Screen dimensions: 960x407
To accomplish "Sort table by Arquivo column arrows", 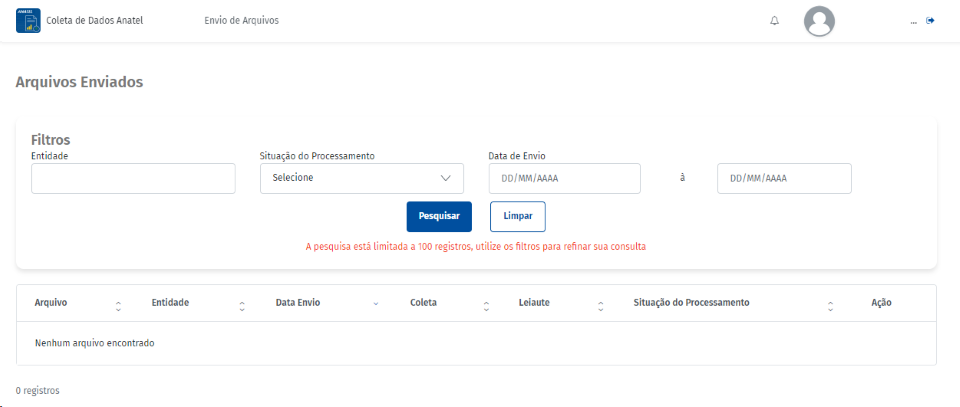I will 118,303.
